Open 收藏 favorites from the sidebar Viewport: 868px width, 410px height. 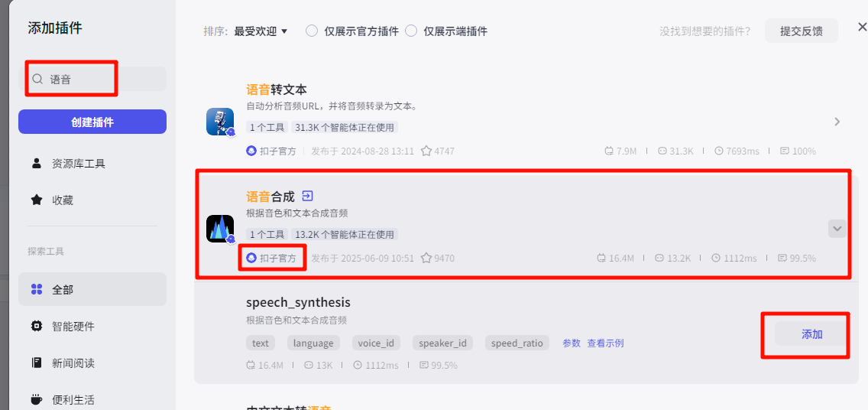tap(63, 200)
